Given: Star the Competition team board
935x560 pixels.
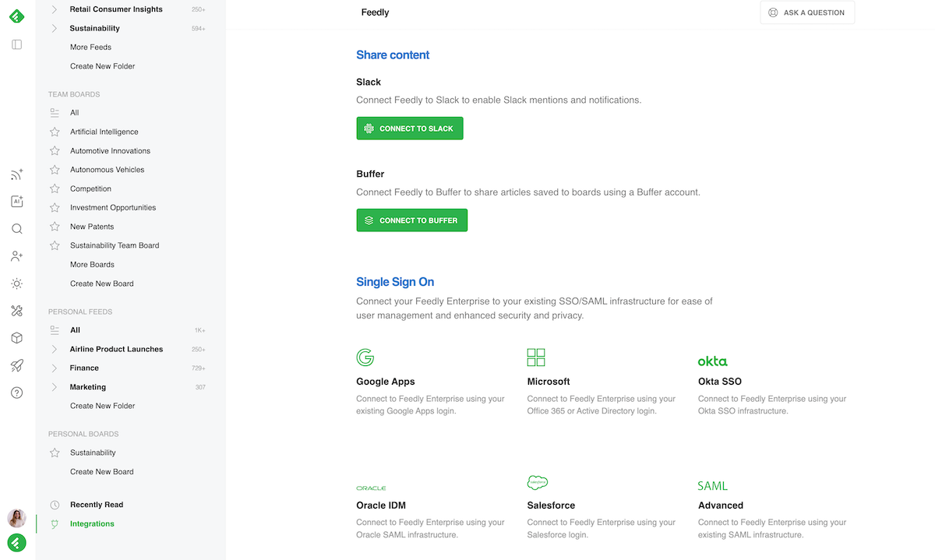Looking at the screenshot, I should 54,188.
